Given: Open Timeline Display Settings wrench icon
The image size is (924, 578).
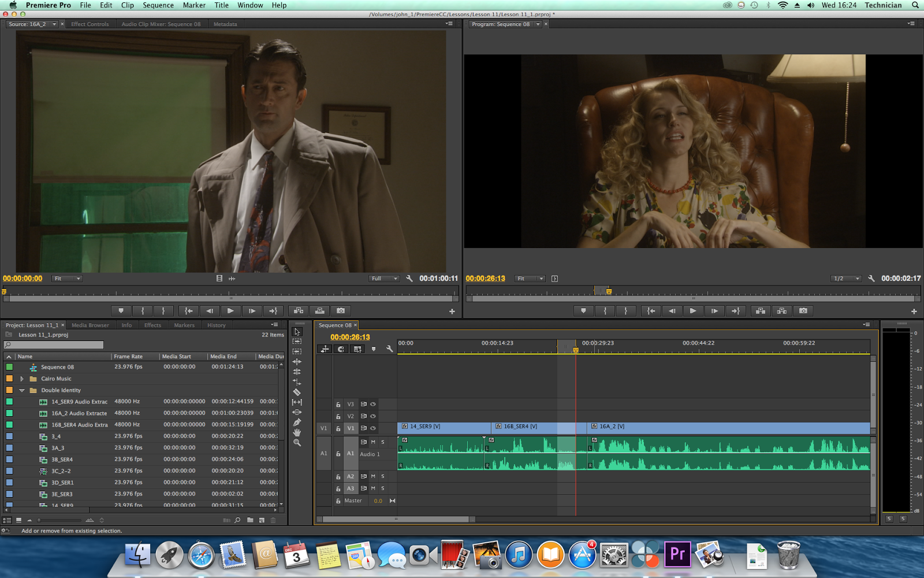Looking at the screenshot, I should (x=390, y=349).
